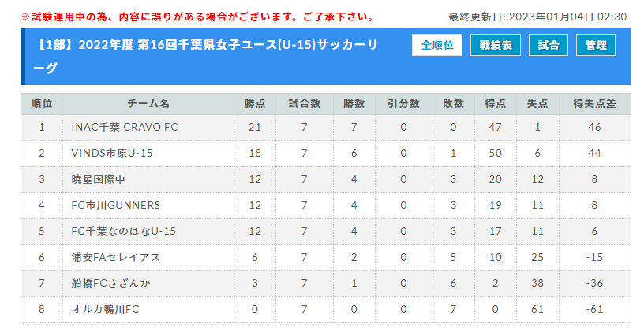Click the 管理 admin button

click(x=596, y=45)
